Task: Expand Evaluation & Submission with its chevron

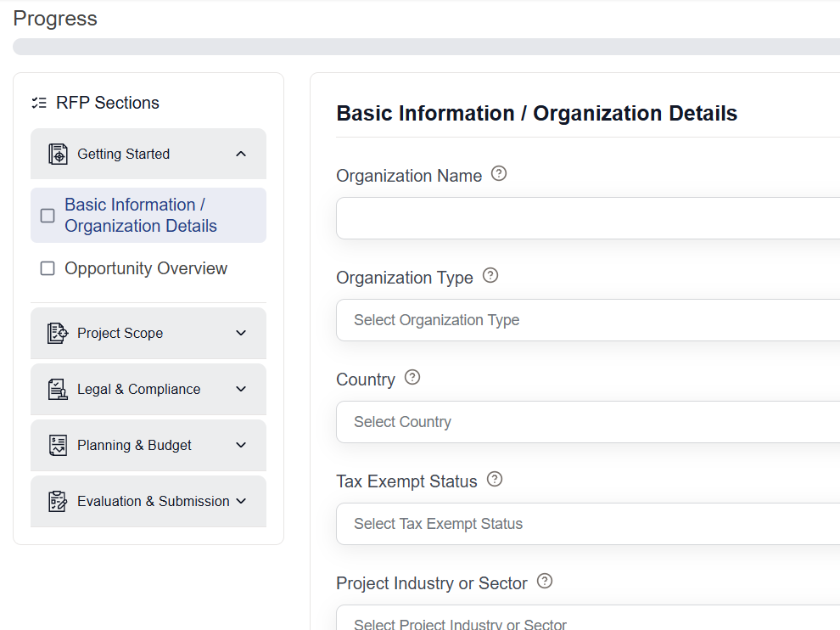Action: pos(241,501)
